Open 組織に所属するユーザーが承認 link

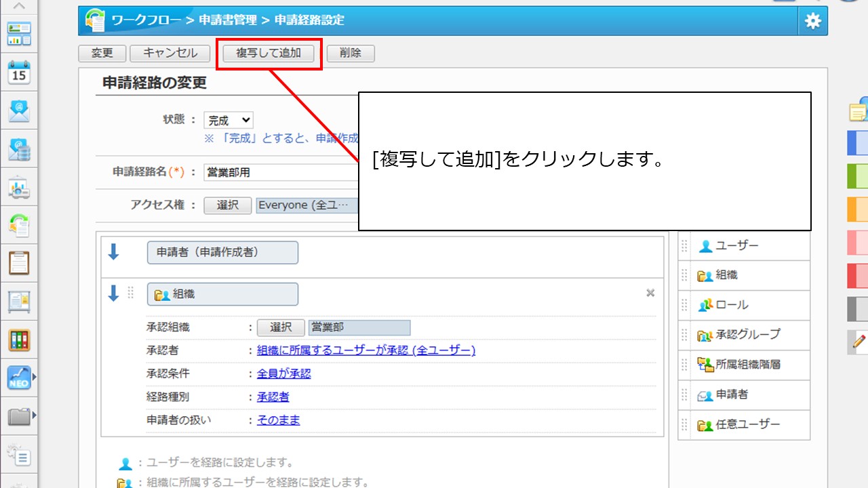point(366,350)
